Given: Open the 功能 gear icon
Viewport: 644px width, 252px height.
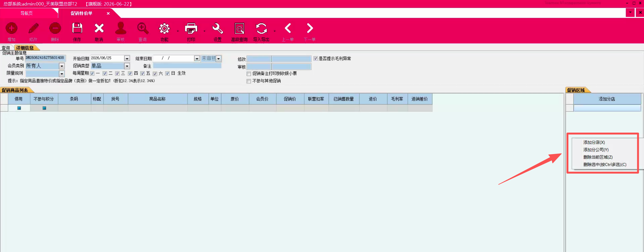Looking at the screenshot, I should click(x=164, y=28).
